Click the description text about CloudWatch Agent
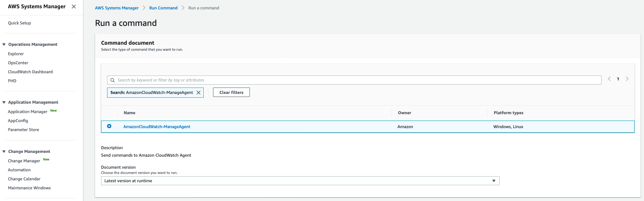Screen dimensions: 644x201 [x=146, y=155]
